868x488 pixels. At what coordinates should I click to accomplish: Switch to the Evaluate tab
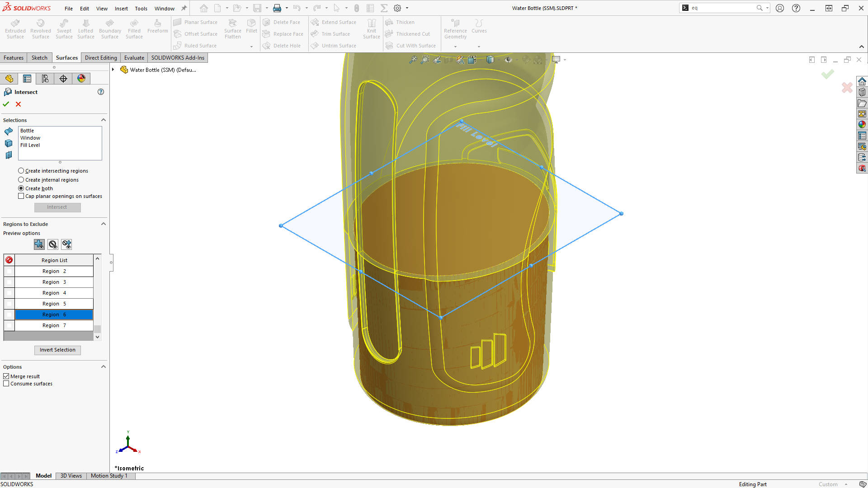coord(134,57)
